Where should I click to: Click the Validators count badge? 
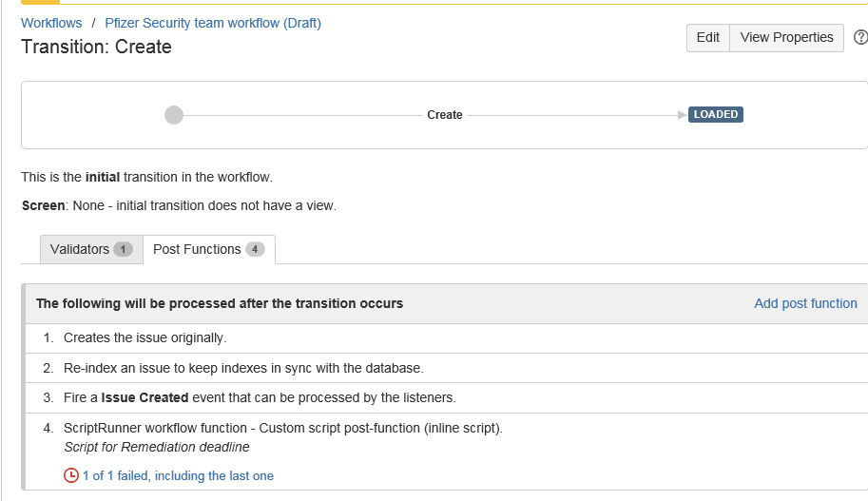[x=123, y=249]
